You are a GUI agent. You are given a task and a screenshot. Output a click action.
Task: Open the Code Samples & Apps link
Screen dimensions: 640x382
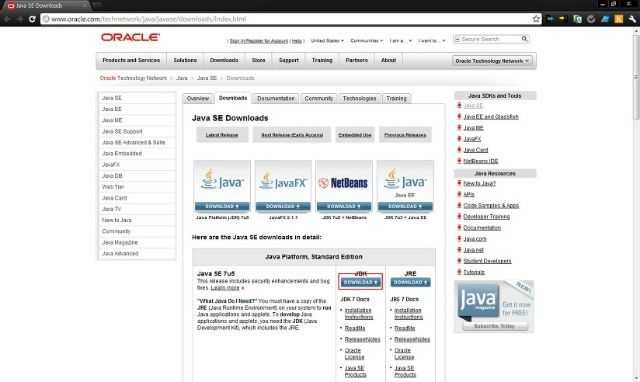491,206
